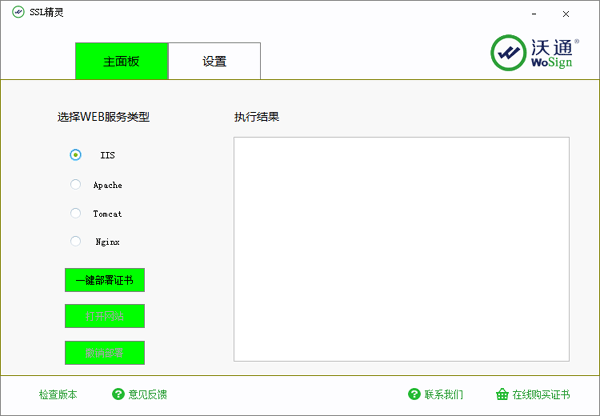Open the 设置 tab
This screenshot has width=600, height=416.
[214, 61]
